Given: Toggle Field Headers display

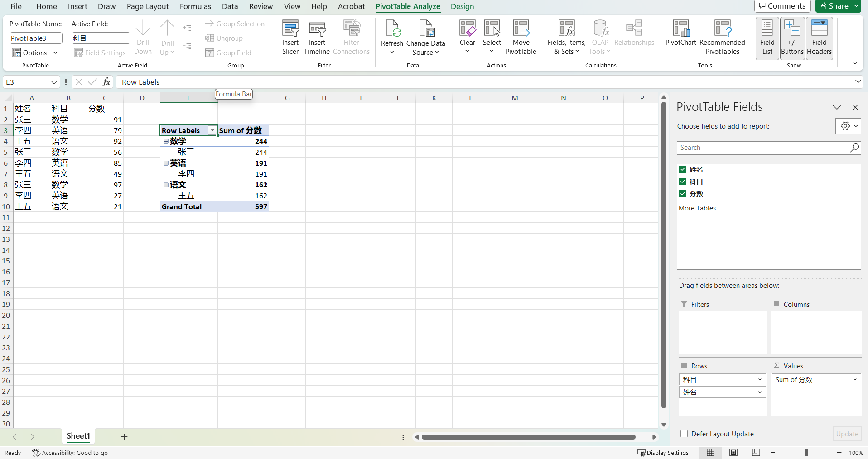Looking at the screenshot, I should tap(819, 38).
